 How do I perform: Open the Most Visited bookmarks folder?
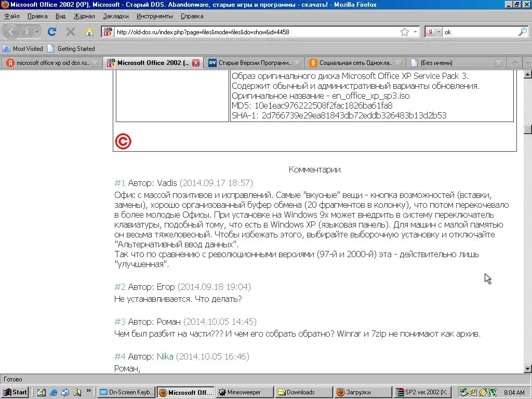coord(23,48)
